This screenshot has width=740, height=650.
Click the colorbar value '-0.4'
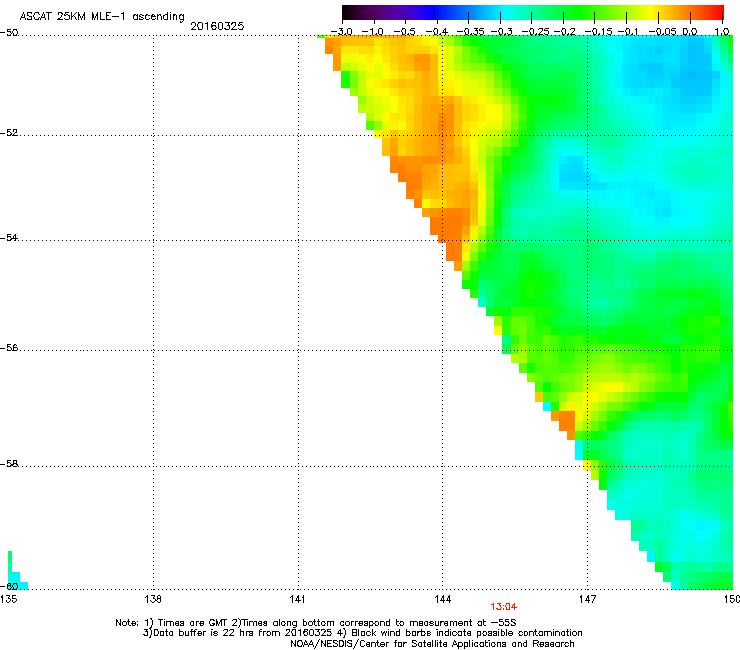[437, 32]
